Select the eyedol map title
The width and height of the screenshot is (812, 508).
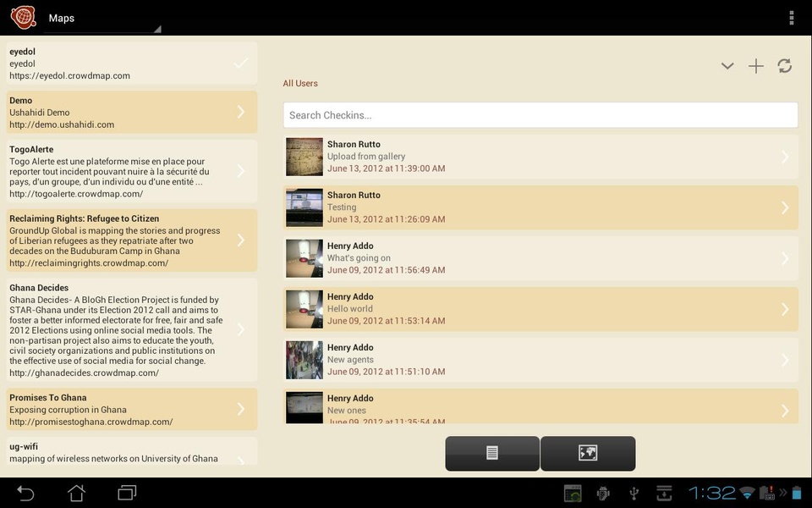click(x=22, y=52)
